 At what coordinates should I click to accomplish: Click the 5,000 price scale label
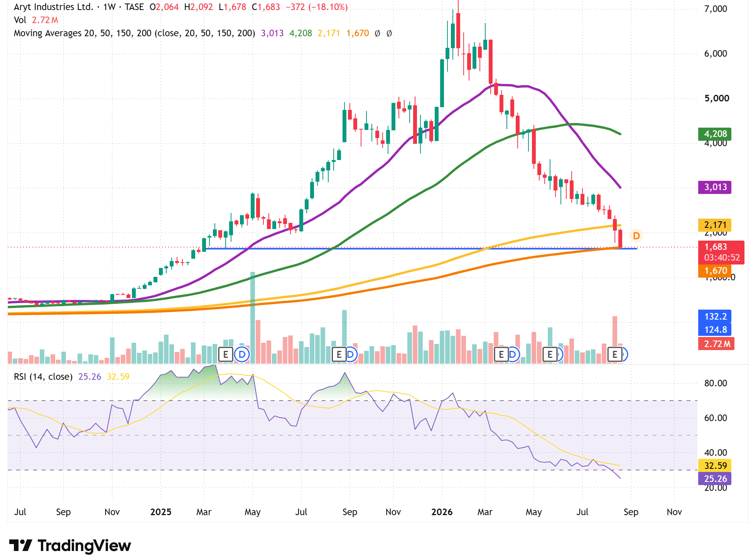pyautogui.click(x=717, y=98)
